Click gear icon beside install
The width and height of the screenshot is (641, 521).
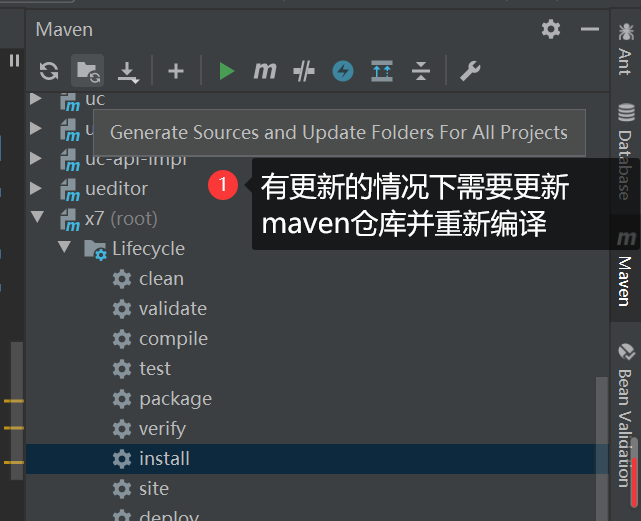122,459
